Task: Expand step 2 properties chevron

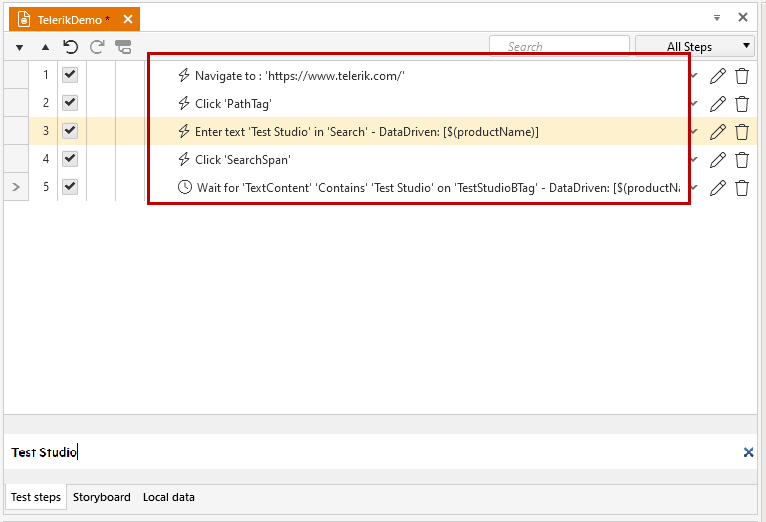Action: (x=694, y=104)
